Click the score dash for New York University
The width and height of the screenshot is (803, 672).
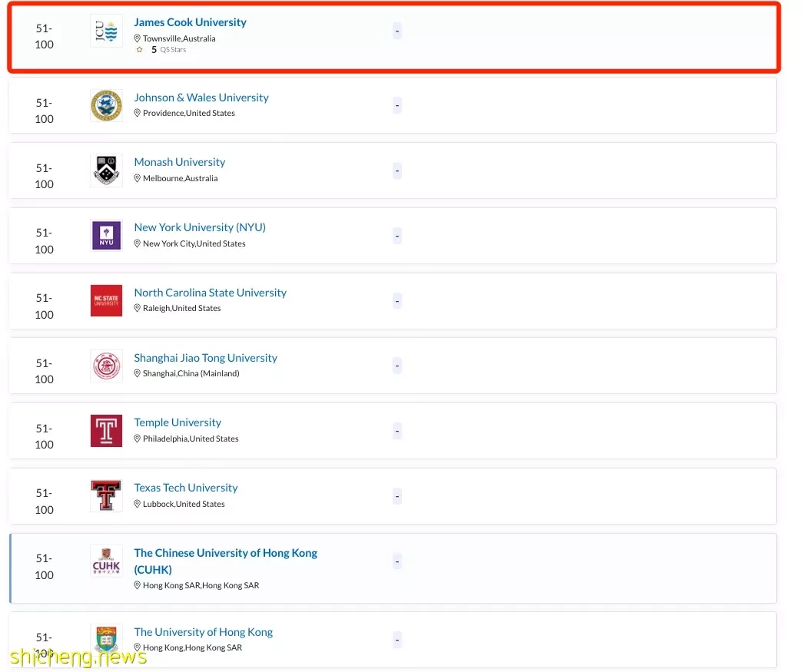pyautogui.click(x=397, y=236)
